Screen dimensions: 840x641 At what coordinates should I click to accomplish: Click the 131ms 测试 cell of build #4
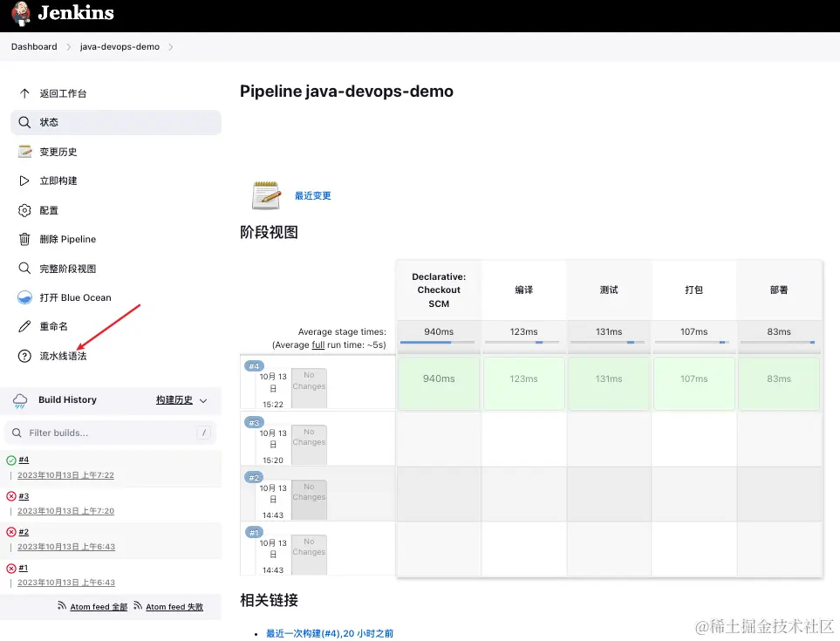609,384
